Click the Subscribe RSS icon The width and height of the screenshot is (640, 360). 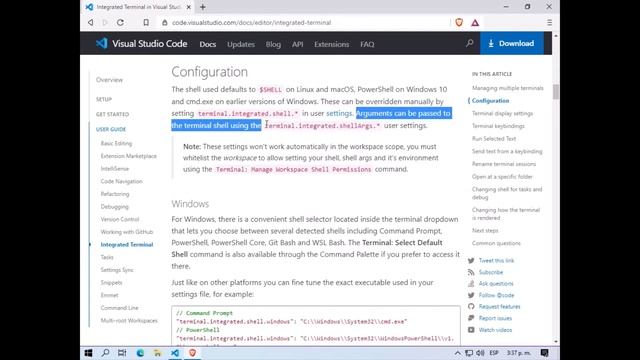(x=471, y=272)
